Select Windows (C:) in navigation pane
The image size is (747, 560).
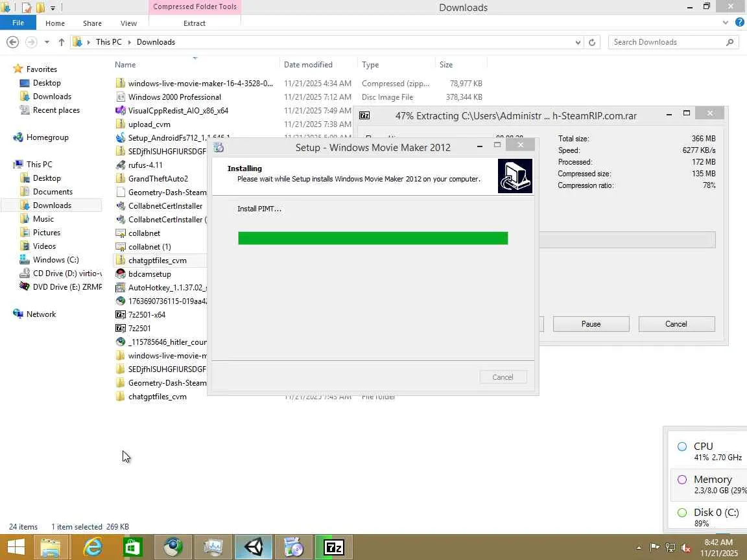coord(55,260)
